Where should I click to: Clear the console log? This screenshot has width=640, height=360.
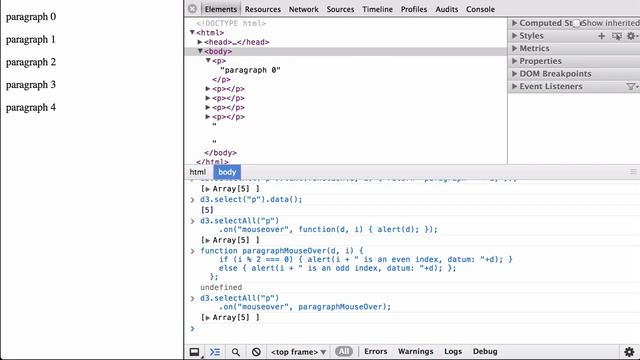256,352
